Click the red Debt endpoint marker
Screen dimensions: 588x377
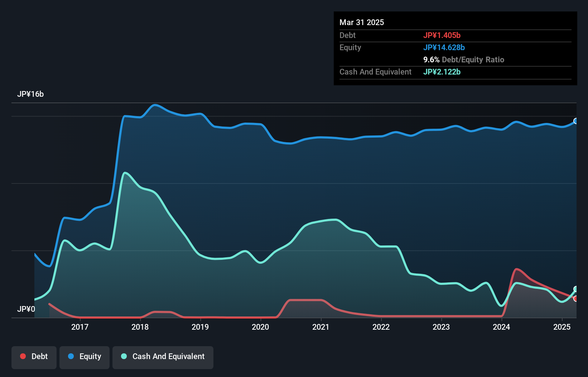(x=576, y=299)
